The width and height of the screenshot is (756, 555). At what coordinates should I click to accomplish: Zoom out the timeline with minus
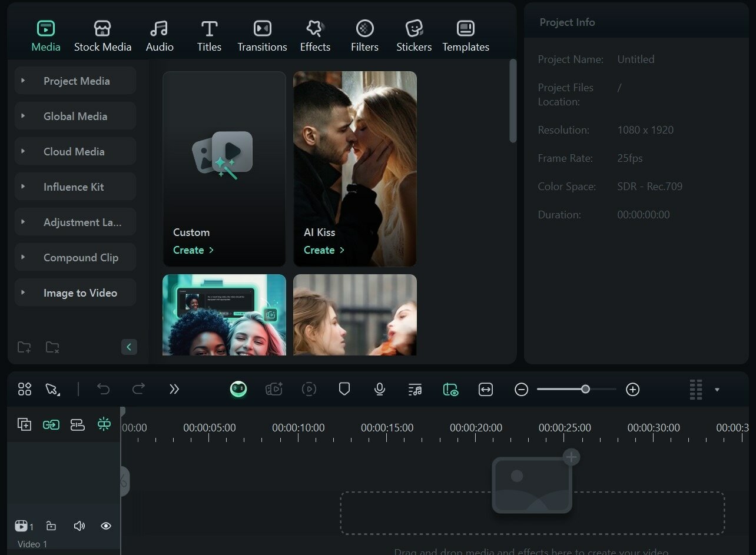(521, 389)
